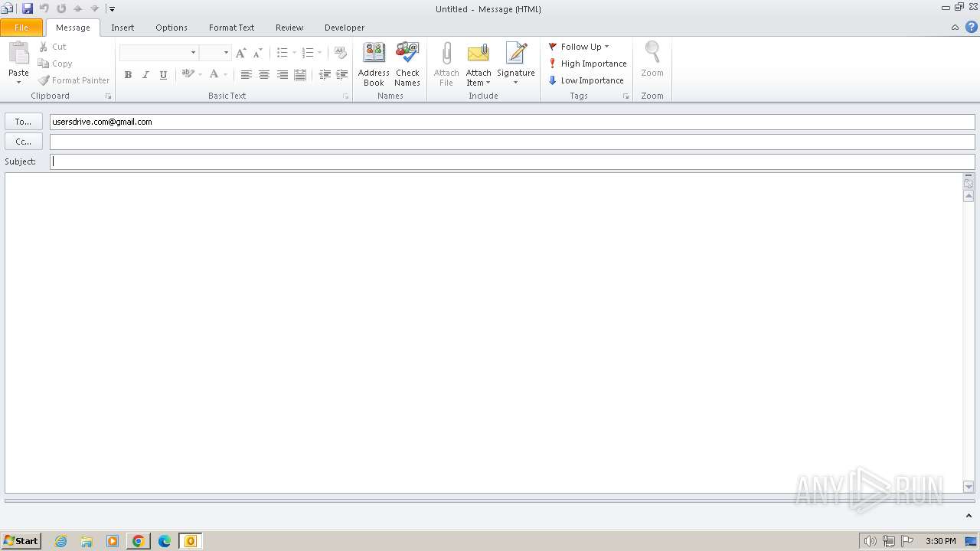The width and height of the screenshot is (980, 551).
Task: Click the Decrease Indent icon
Action: pos(325,75)
